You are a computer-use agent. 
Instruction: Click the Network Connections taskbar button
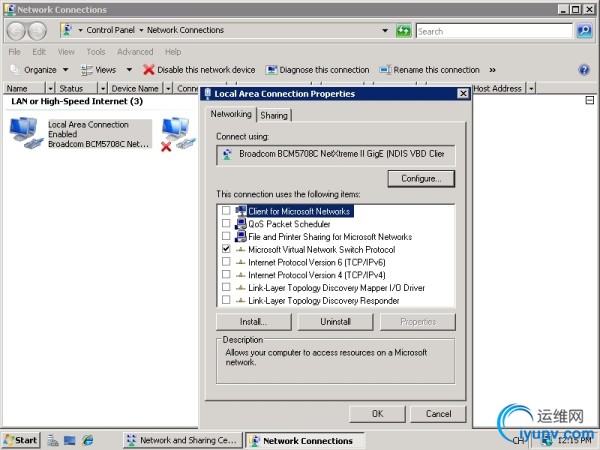pyautogui.click(x=305, y=440)
